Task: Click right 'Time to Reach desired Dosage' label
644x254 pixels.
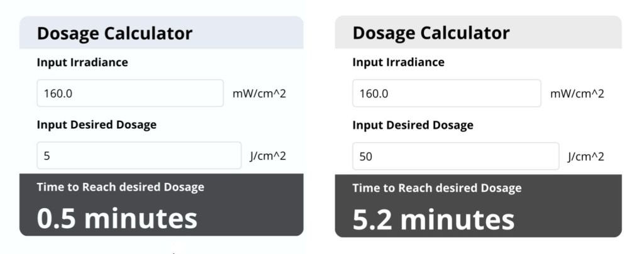Action: click(x=436, y=188)
